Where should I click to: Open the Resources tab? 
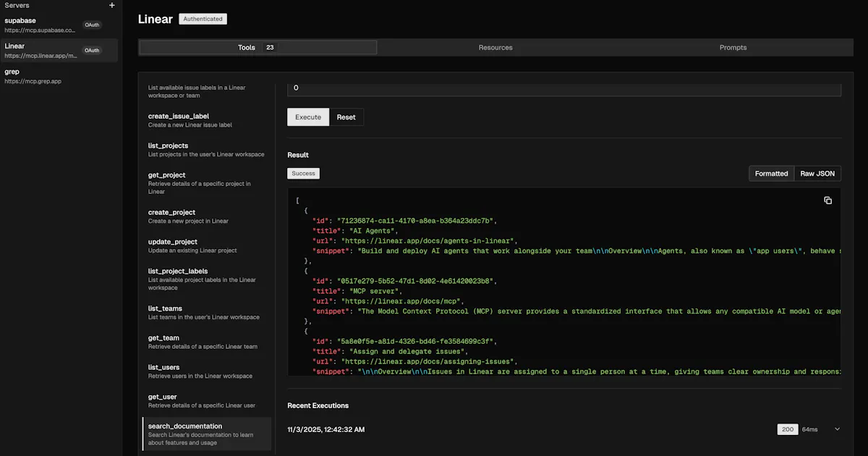coord(495,48)
